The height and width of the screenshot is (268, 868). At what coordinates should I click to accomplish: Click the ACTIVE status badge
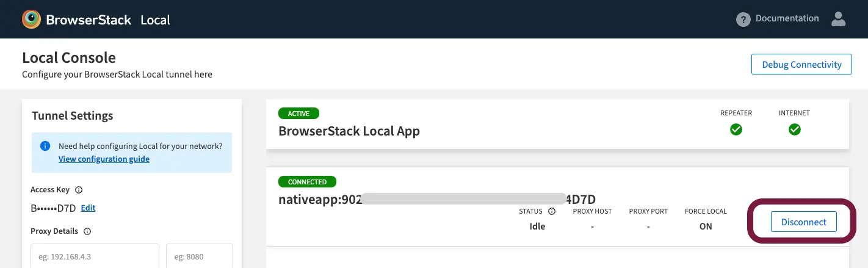[x=298, y=114]
